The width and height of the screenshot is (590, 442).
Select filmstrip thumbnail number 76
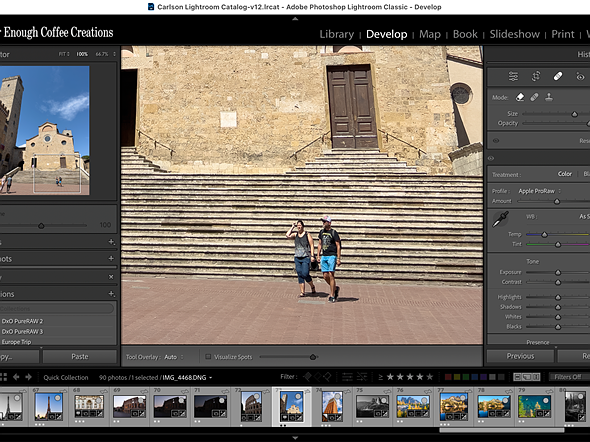[x=413, y=407]
